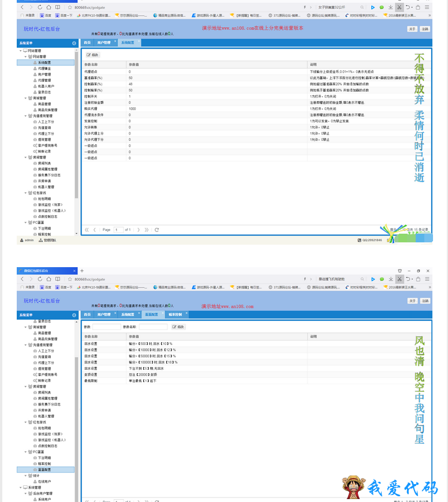Click the shopping bag icon in the lower browser toolbar
Viewport: 448px width, 502px height.
tap(418, 279)
